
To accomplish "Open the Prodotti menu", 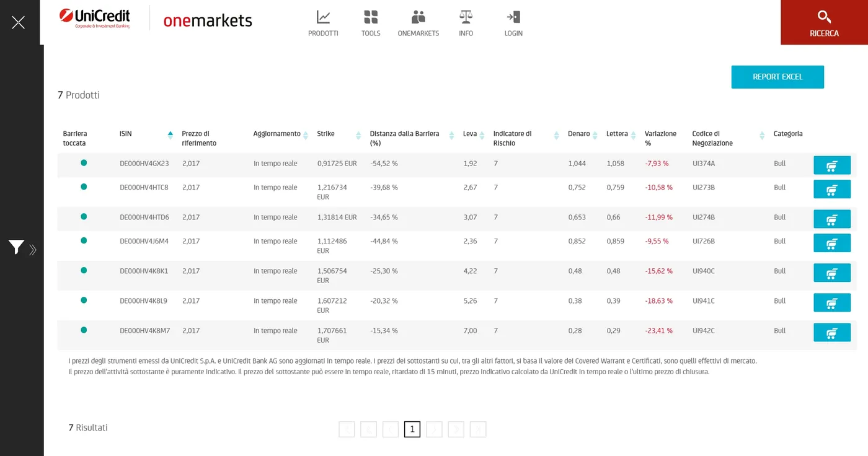I will click(323, 24).
